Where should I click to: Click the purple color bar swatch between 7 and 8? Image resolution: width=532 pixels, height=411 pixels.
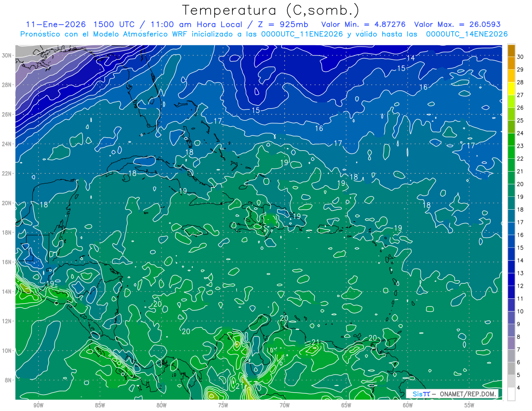[512, 344]
